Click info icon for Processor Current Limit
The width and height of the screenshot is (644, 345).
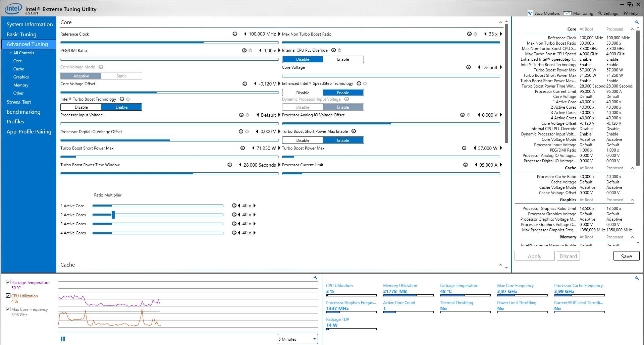pyautogui.click(x=465, y=165)
